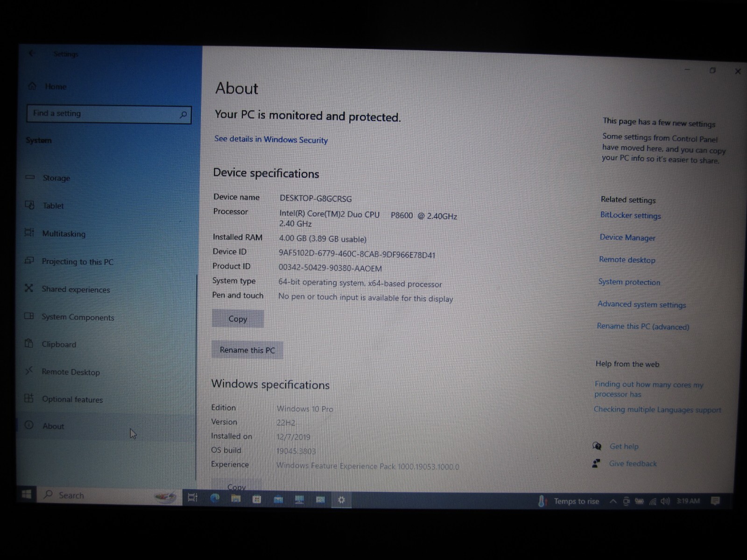Image resolution: width=747 pixels, height=560 pixels.
Task: Open Device Manager link
Action: click(x=627, y=238)
